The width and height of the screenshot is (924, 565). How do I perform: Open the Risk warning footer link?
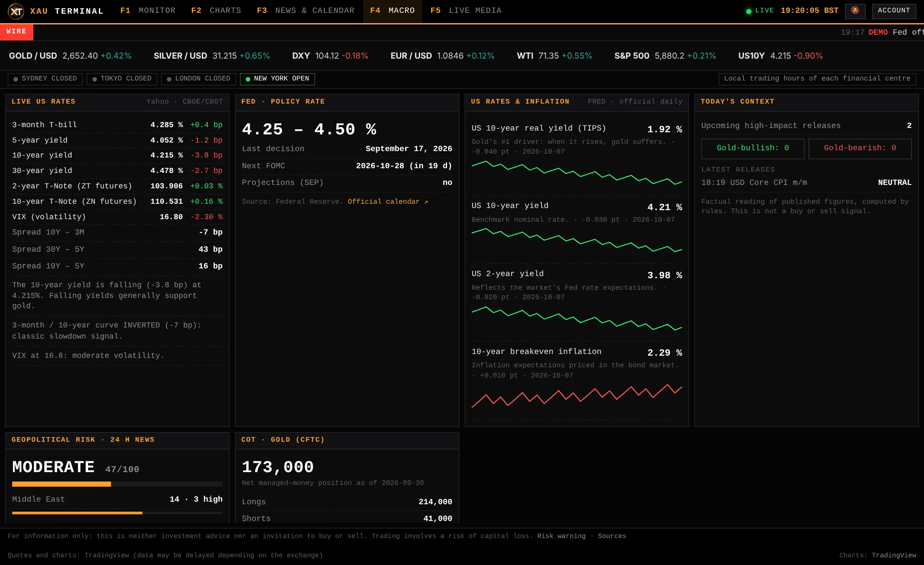pos(561,536)
